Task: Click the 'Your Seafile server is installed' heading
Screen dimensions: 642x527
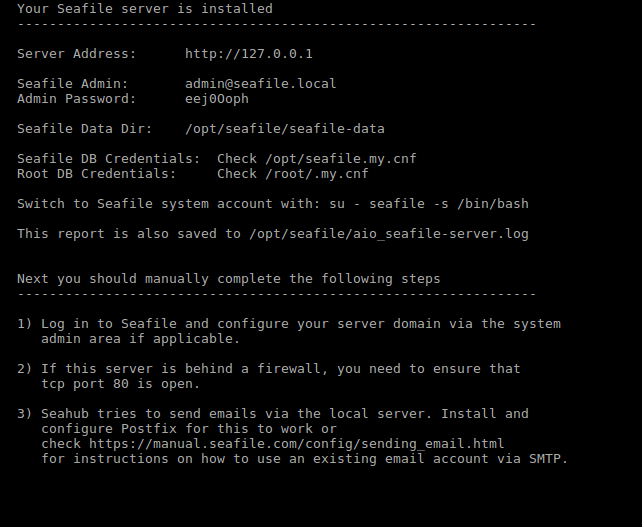Action: click(145, 9)
